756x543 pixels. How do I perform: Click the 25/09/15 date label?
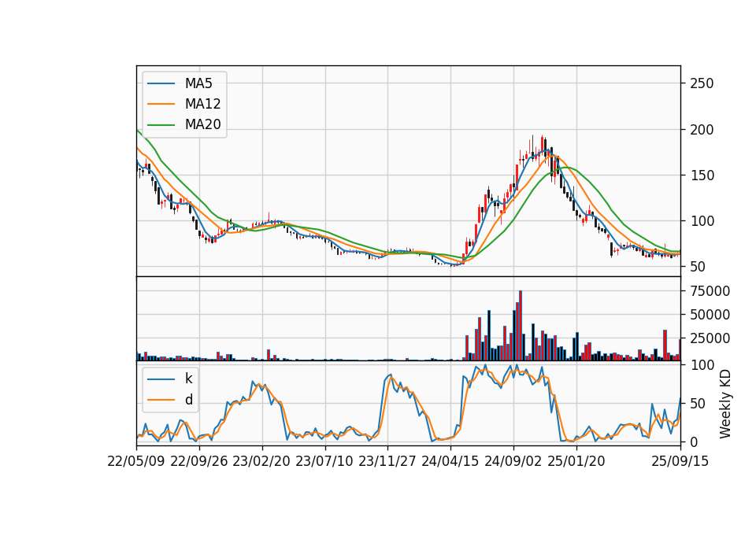tap(680, 461)
